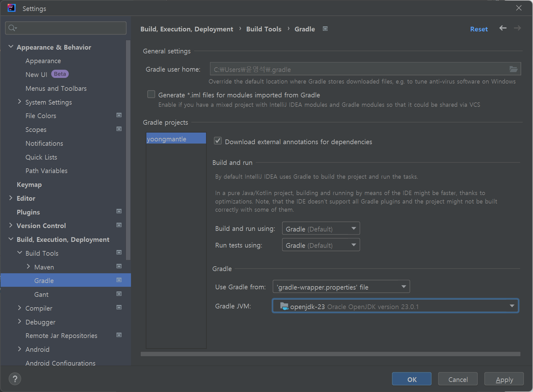Navigate back with the left arrow
533x392 pixels.
pos(503,28)
